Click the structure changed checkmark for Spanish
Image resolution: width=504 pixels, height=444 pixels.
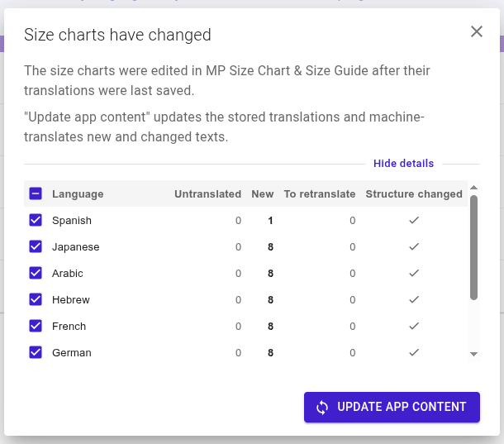pyautogui.click(x=414, y=220)
